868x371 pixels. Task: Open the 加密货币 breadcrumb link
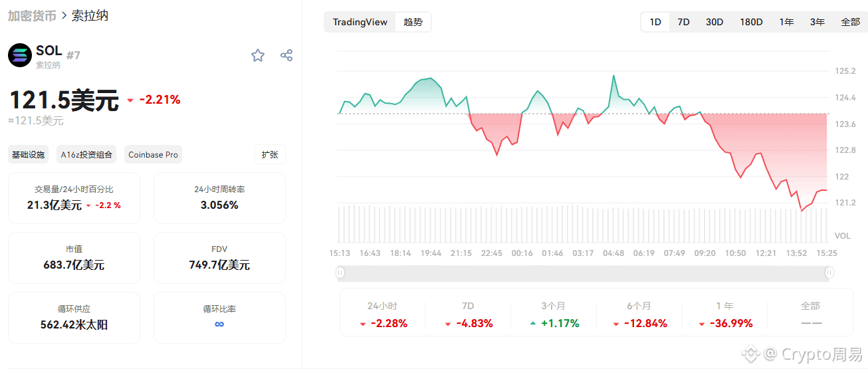tap(32, 15)
